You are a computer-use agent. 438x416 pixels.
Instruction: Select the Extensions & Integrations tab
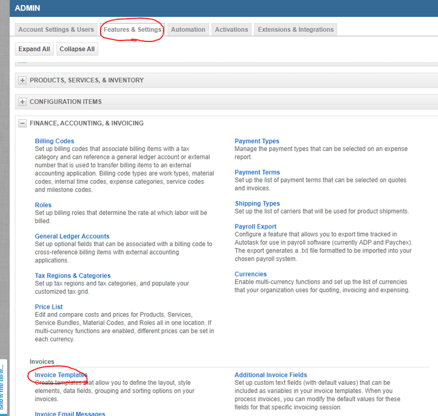295,29
